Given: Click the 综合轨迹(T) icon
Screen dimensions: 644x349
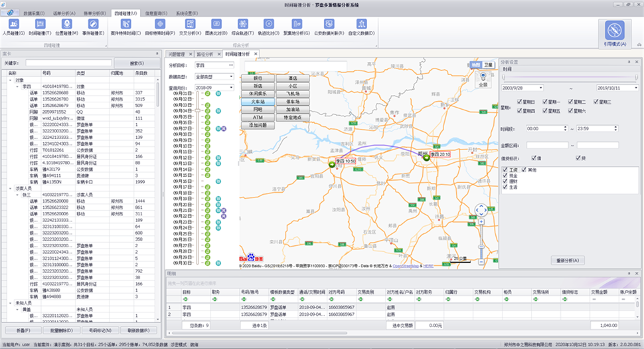Looking at the screenshot, I should point(243,27).
